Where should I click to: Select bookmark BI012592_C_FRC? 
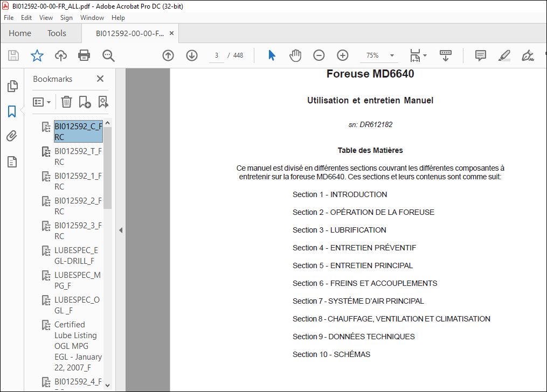click(78, 132)
